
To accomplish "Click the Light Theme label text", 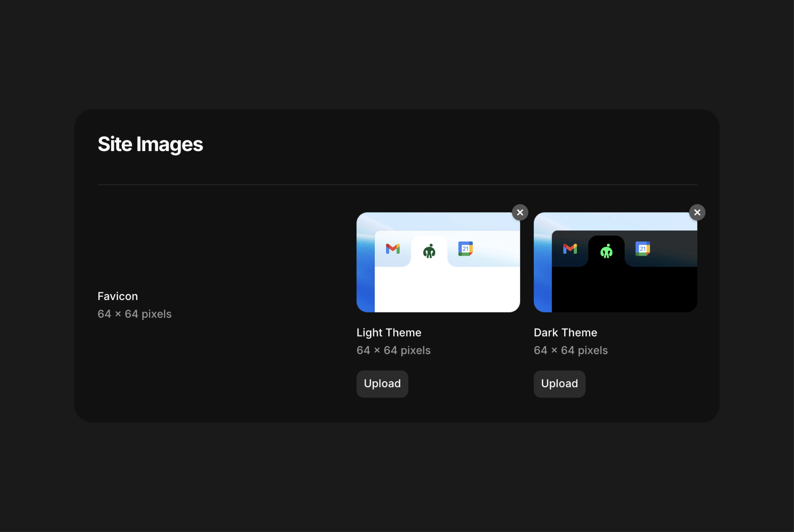I will (389, 333).
